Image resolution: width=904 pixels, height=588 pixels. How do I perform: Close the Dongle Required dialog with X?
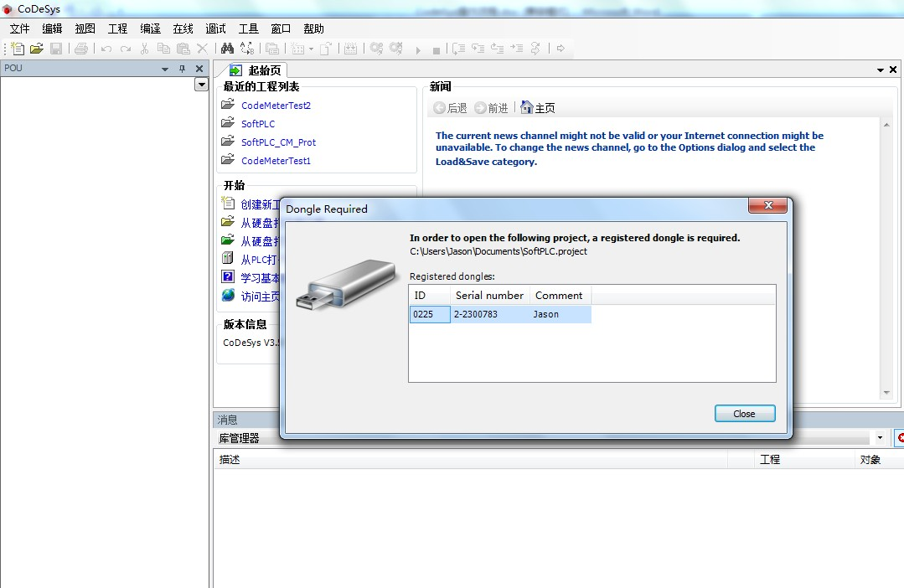pos(767,205)
